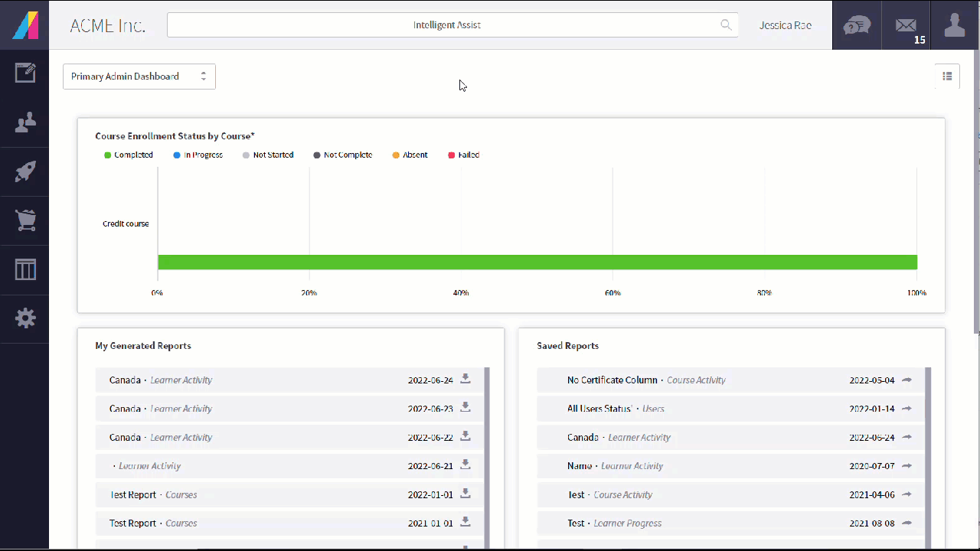Open the users icon in sidebar
Image resolution: width=980 pixels, height=551 pixels.
pyautogui.click(x=25, y=122)
